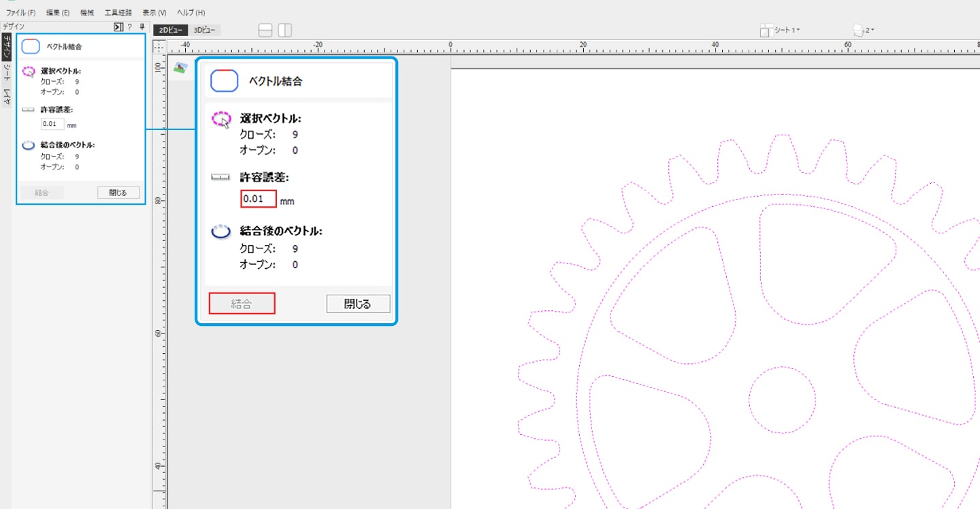Switch to the シート side tab
This screenshot has height=509, width=980.
(x=6, y=73)
